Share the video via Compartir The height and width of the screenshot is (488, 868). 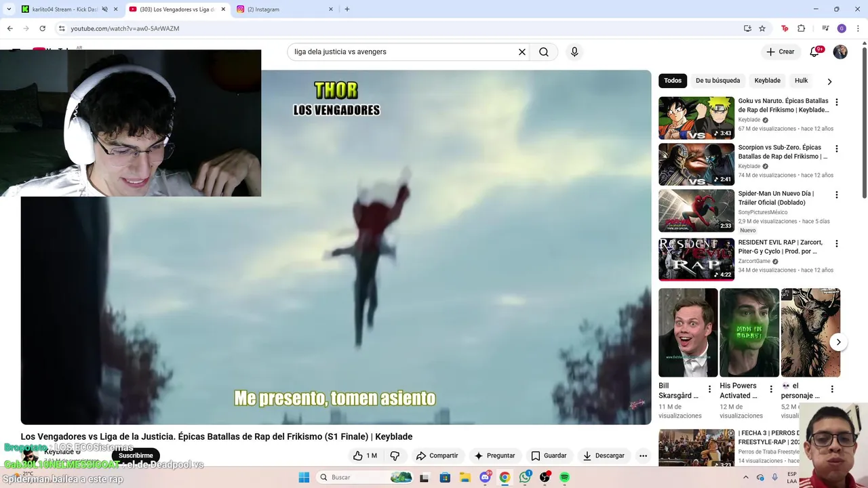coord(437,455)
